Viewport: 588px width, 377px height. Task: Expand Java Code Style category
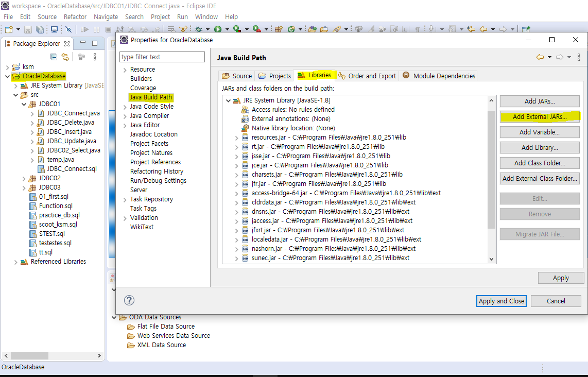pos(125,107)
